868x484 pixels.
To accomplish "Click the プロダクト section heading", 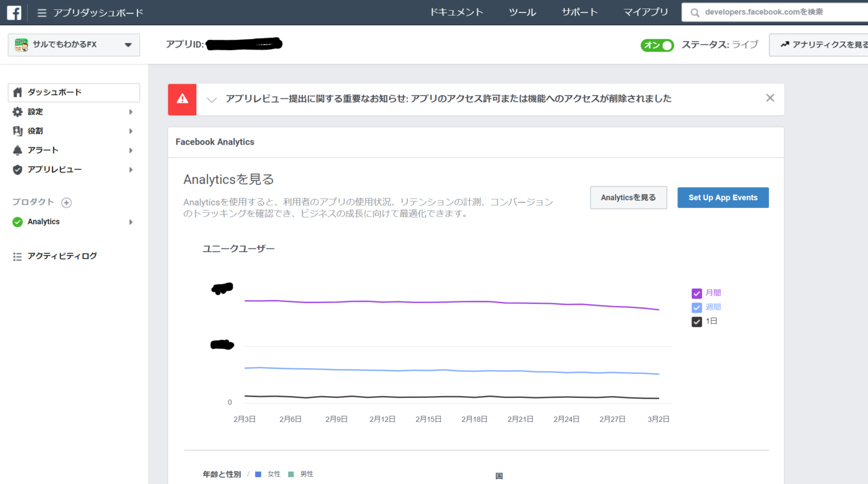I will click(34, 203).
